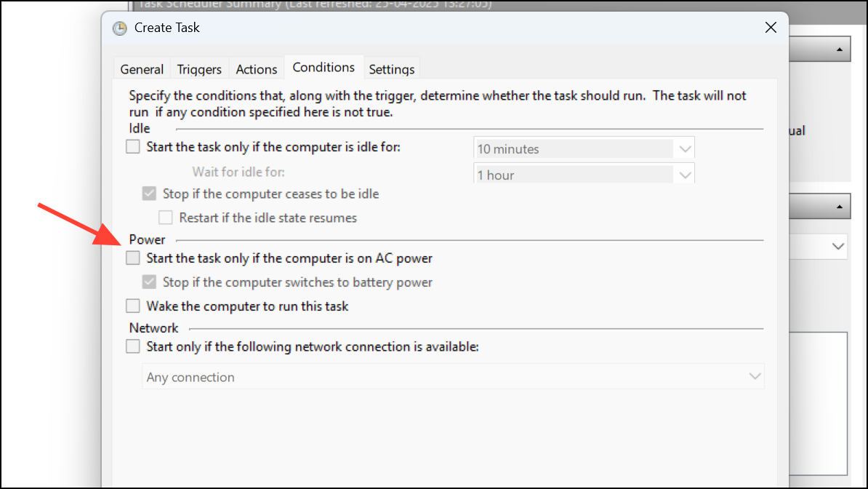The height and width of the screenshot is (489, 868).
Task: Toggle Stop if switches to battery power
Action: (x=149, y=282)
